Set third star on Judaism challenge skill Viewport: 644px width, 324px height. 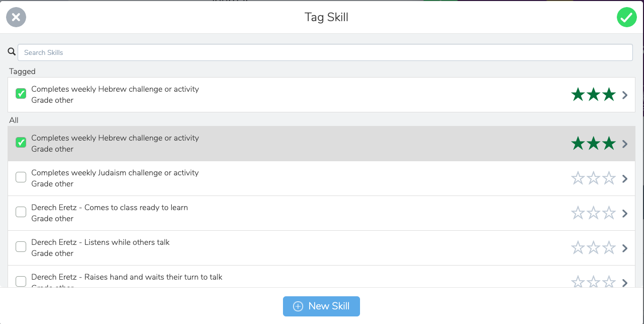[x=609, y=178]
